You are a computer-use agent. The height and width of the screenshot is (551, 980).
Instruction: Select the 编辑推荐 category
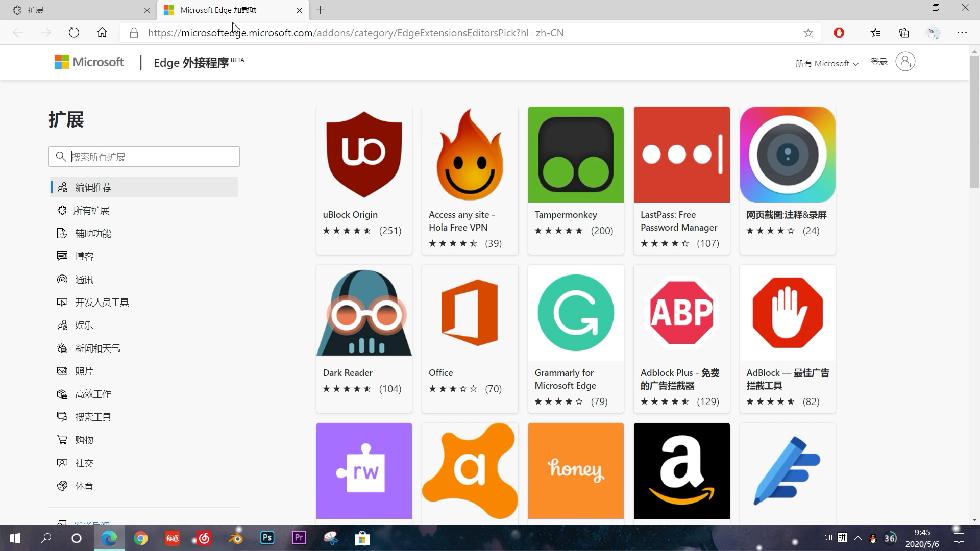[x=144, y=187]
